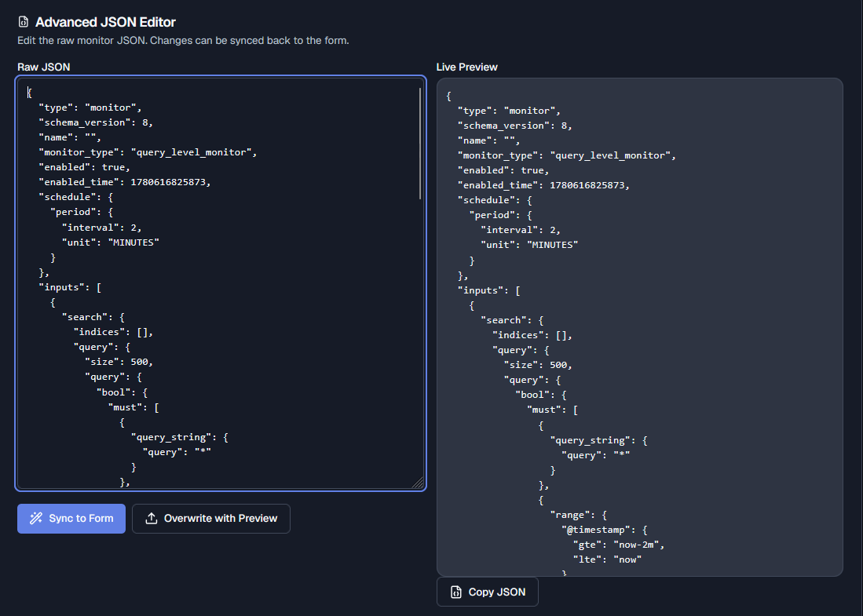The height and width of the screenshot is (616, 863).
Task: Click "query_string": { line in Raw JSON
Action: (179, 437)
